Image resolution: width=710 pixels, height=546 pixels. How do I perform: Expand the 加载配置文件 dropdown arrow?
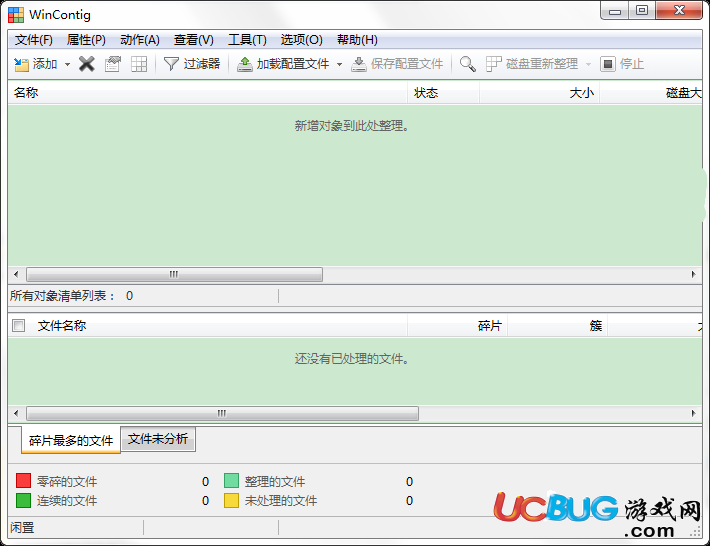coord(340,64)
